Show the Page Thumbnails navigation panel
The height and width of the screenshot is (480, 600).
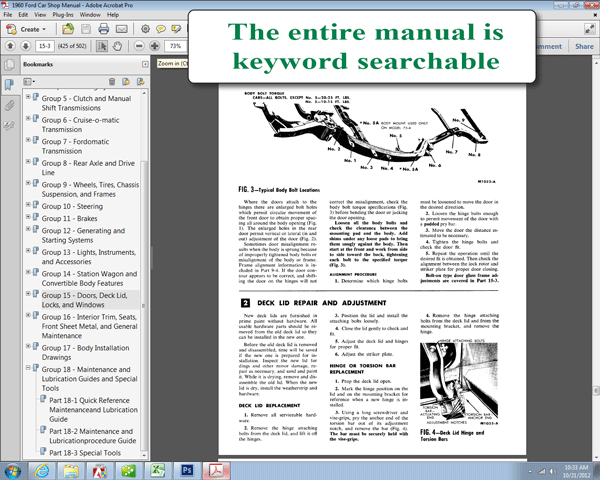tap(9, 64)
